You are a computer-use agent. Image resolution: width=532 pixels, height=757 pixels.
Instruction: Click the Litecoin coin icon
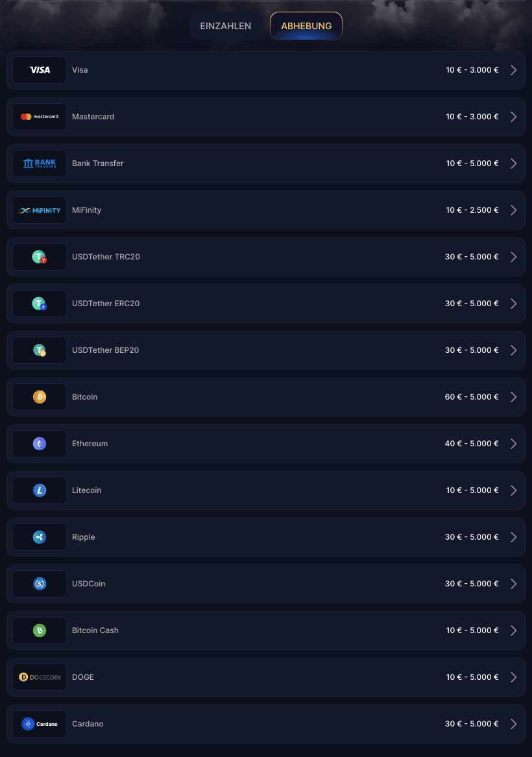click(x=40, y=490)
